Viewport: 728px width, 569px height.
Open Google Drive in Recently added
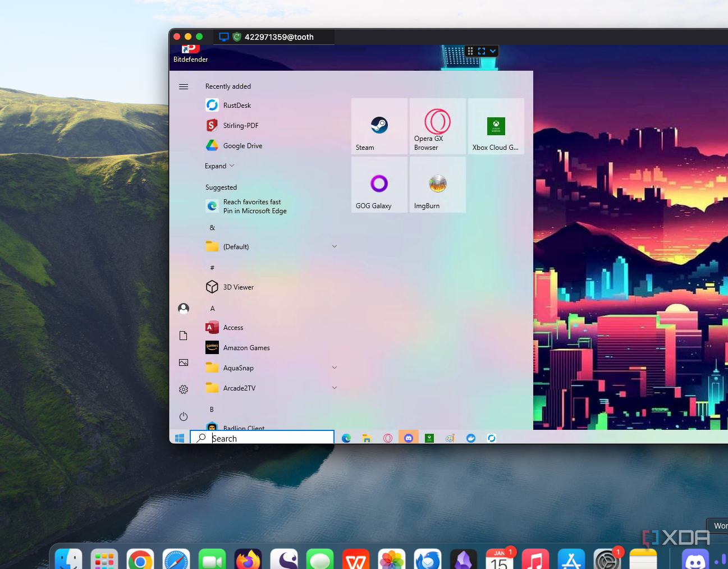click(x=272, y=146)
